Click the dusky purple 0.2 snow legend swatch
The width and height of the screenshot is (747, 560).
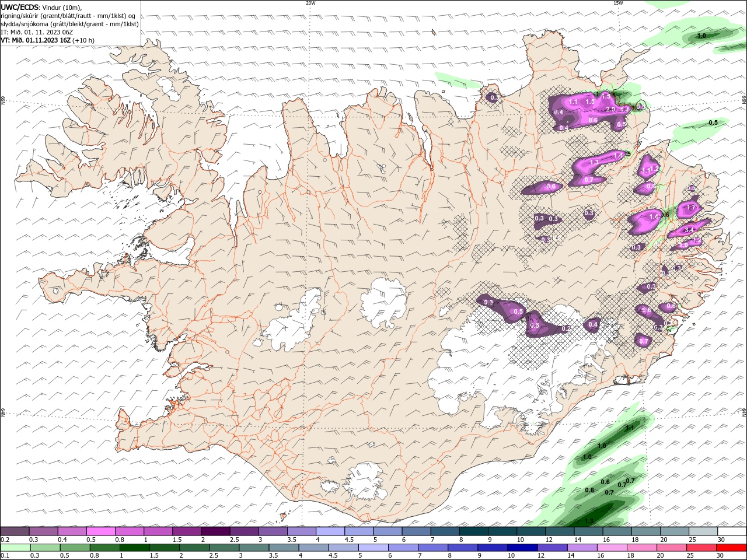pos(15,531)
